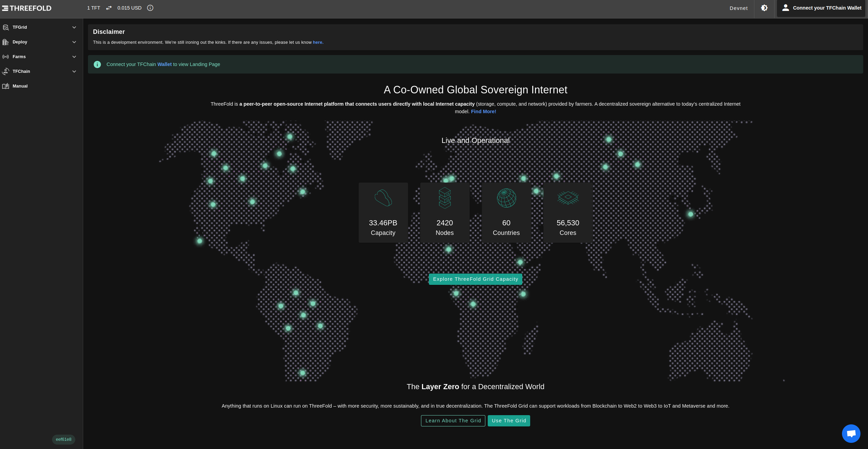Click the Farms broadcast icon
Image resolution: width=868 pixels, height=449 pixels.
5,57
